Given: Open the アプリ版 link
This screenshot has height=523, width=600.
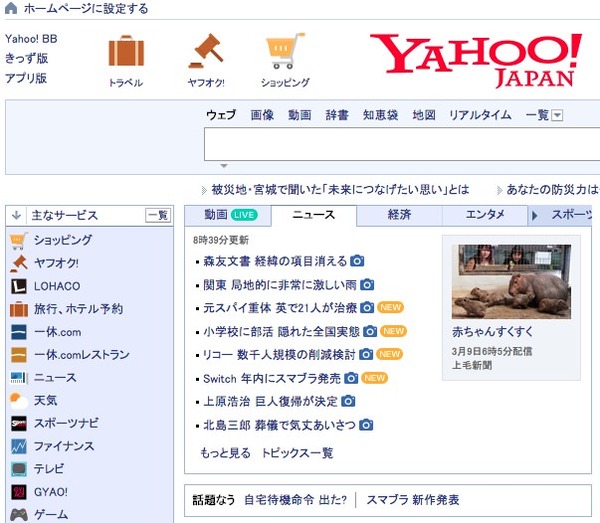Looking at the screenshot, I should click(26, 78).
